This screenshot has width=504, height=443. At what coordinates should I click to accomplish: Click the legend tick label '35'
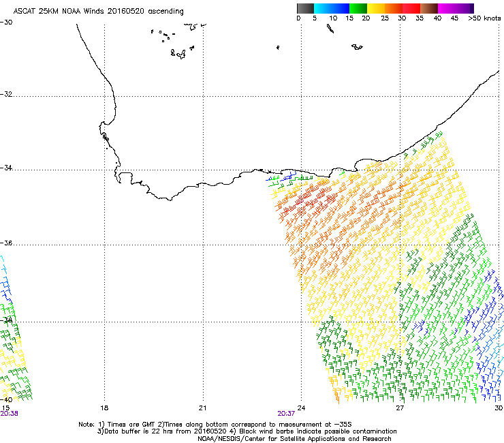pos(420,18)
